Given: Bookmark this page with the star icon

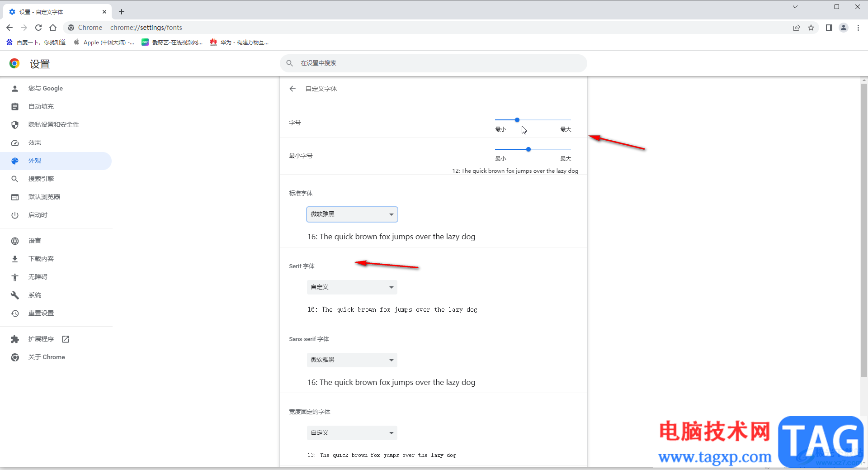Looking at the screenshot, I should 811,28.
